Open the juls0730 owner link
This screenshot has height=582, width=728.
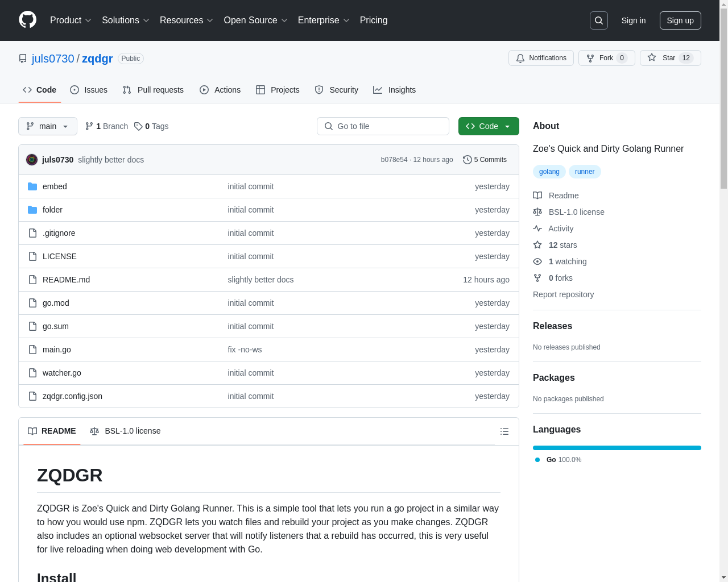coord(53,59)
